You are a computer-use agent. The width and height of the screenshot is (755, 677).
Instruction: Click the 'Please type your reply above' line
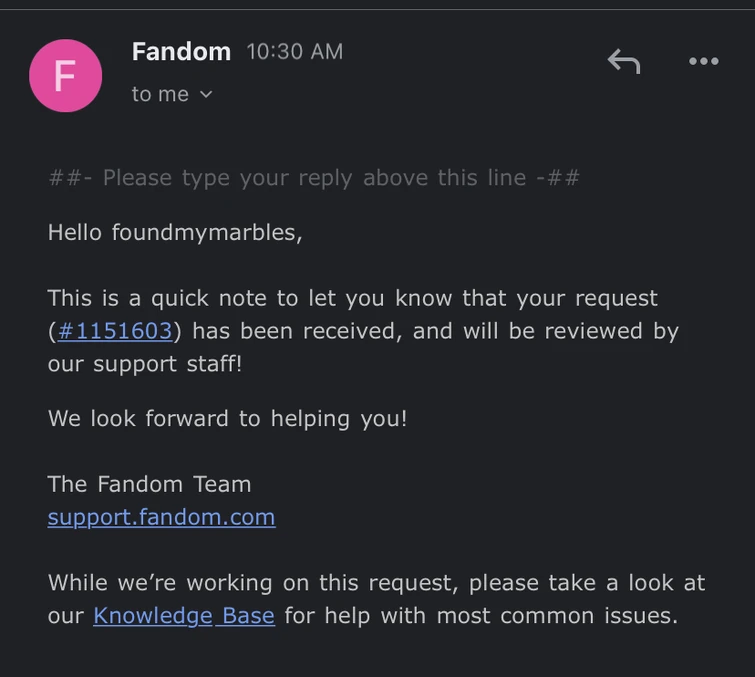pyautogui.click(x=314, y=178)
